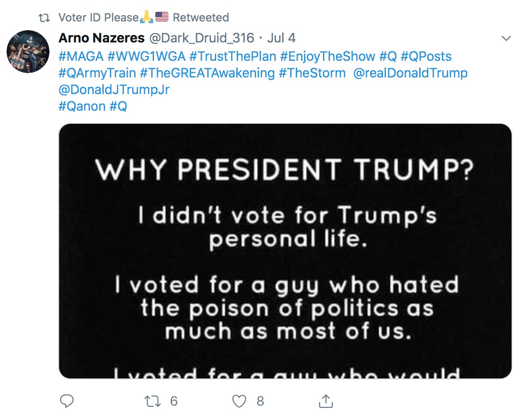
Task: Like the tweet with the heart icon
Action: click(240, 401)
